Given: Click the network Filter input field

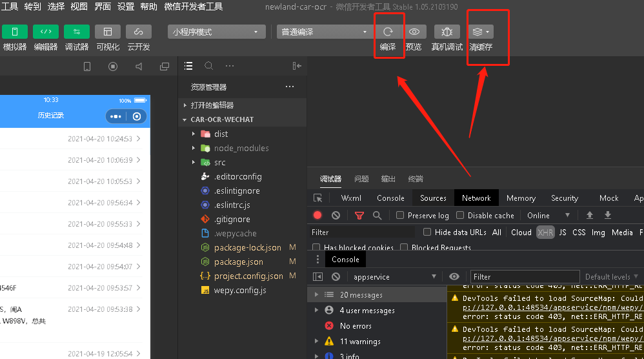Looking at the screenshot, I should [362, 232].
